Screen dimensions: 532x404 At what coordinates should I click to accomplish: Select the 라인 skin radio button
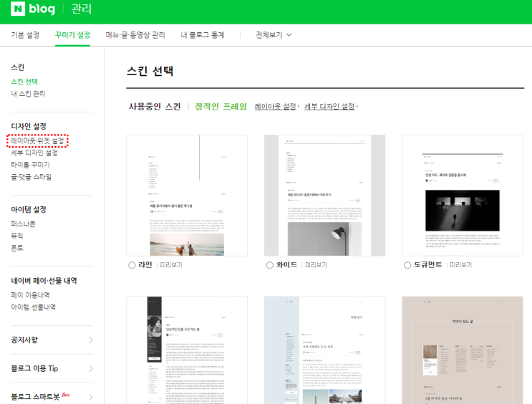(x=132, y=265)
